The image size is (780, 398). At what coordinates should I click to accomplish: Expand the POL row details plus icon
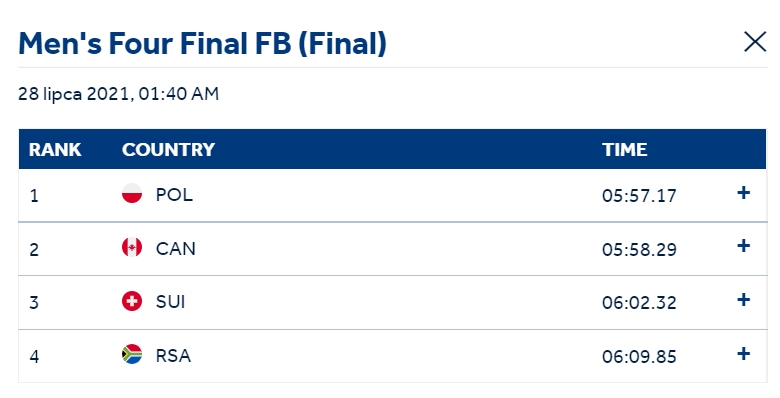743,193
